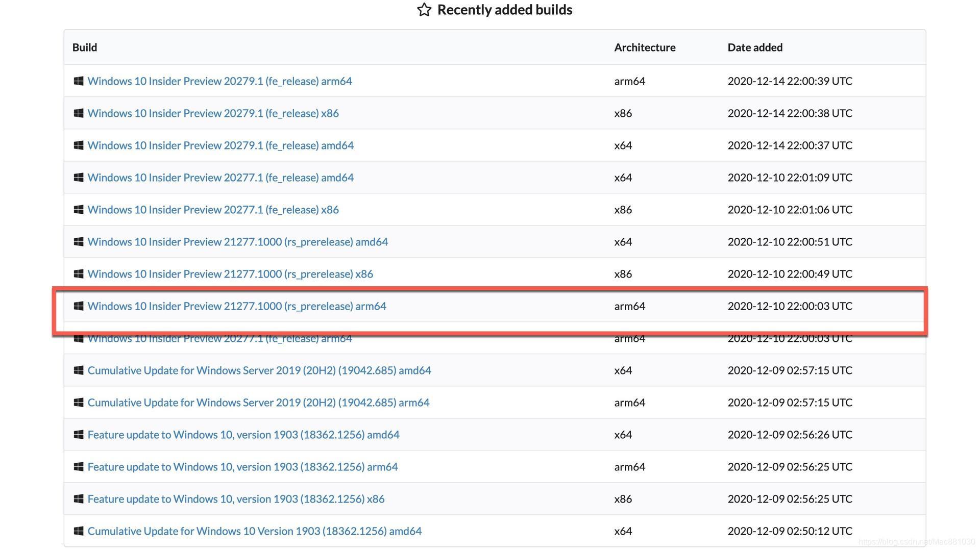Click x86 architecture cell in 20279.1 x86 row
This screenshot has height=551, width=980.
(623, 113)
